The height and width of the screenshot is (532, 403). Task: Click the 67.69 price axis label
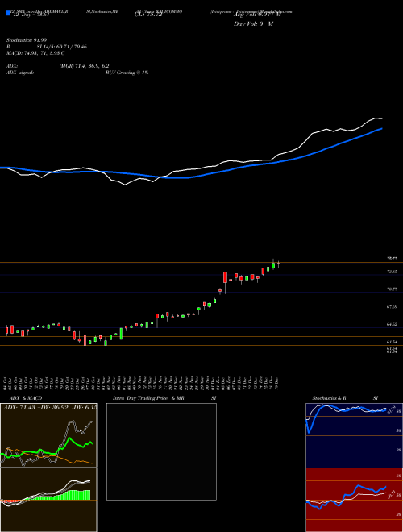pyautogui.click(x=392, y=307)
